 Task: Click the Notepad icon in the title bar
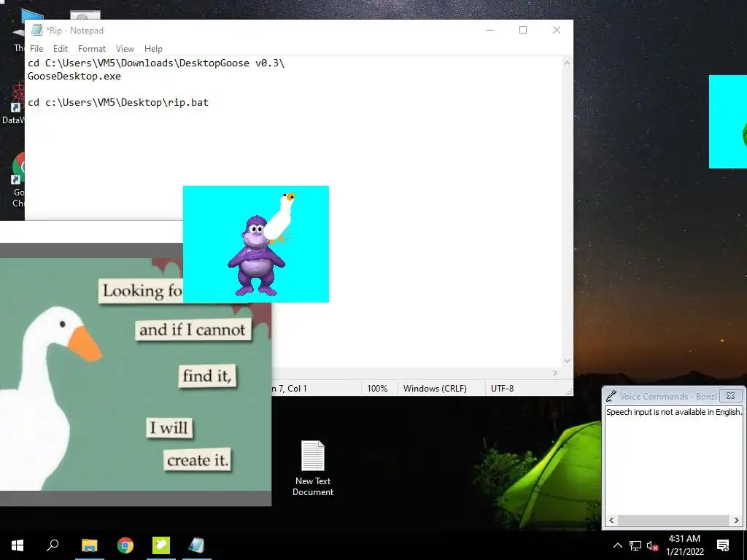pos(36,31)
